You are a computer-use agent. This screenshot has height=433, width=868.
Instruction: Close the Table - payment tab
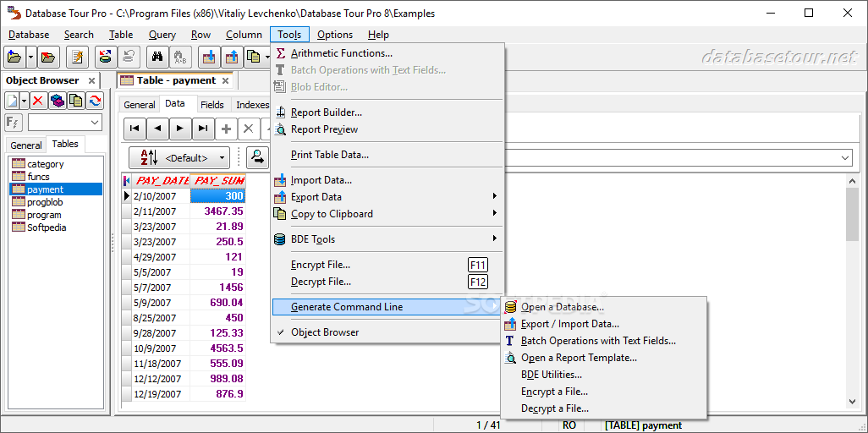(225, 81)
